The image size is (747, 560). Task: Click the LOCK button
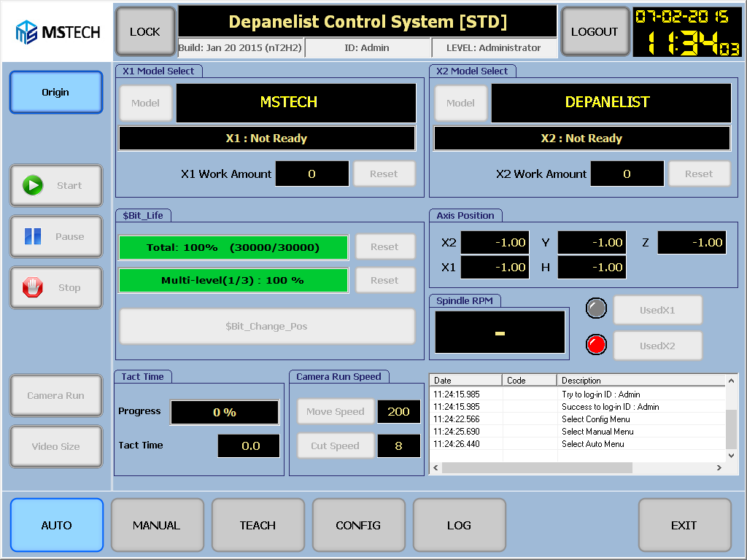tap(145, 31)
